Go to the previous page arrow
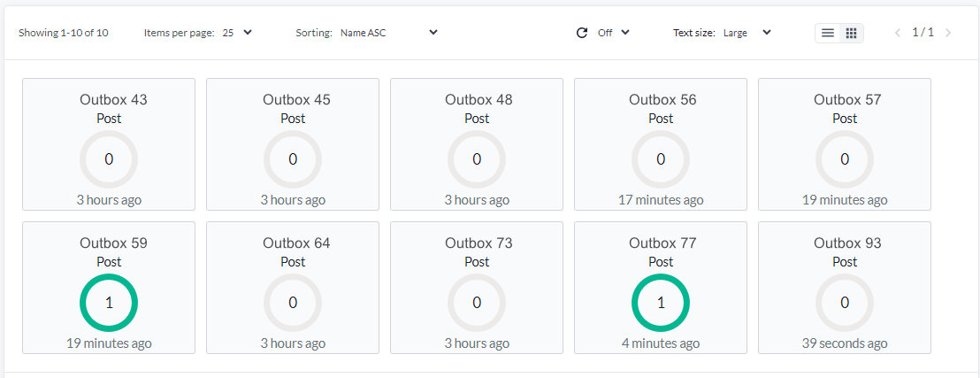Screen dimensions: 980x378 898,33
